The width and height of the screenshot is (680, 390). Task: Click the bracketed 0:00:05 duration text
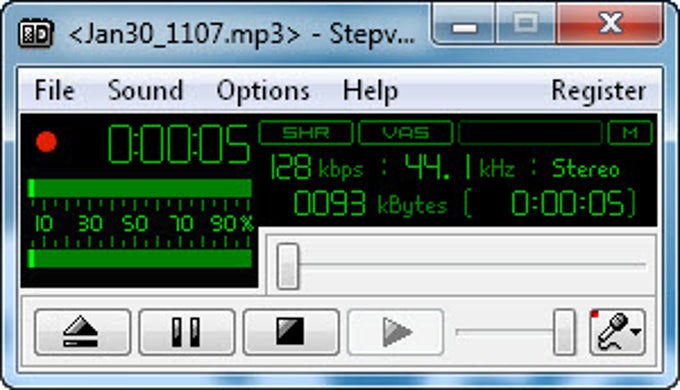tap(549, 203)
